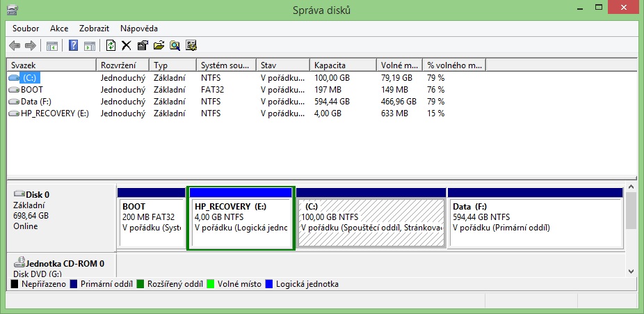This screenshot has width=644, height=314.
Task: Click the green Rozšířený oddíl legend swatch
Action: click(140, 284)
